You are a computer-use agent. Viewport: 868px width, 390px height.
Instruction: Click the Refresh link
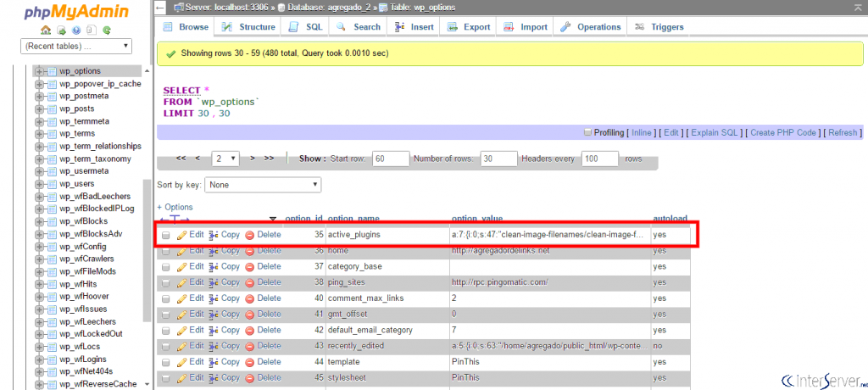(x=843, y=133)
